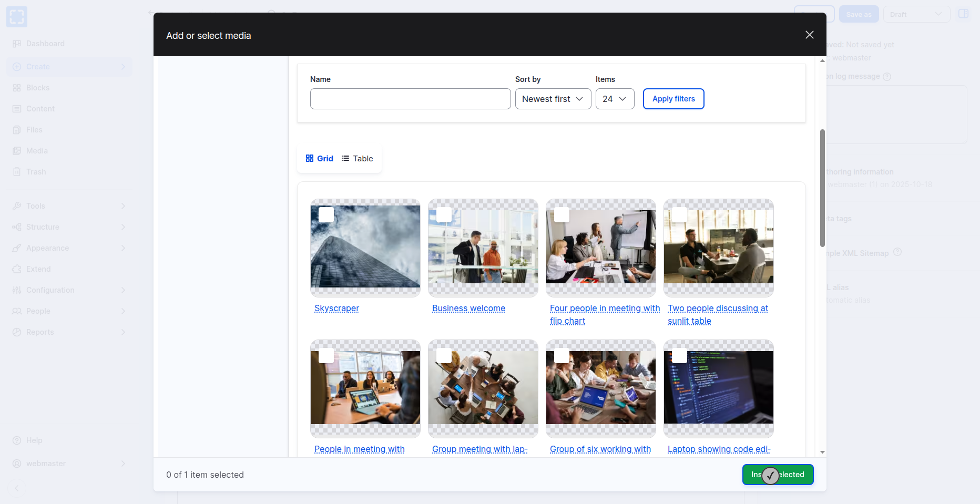This screenshot has height=504, width=980.
Task: Click the scrollbar down arrow
Action: point(822,452)
